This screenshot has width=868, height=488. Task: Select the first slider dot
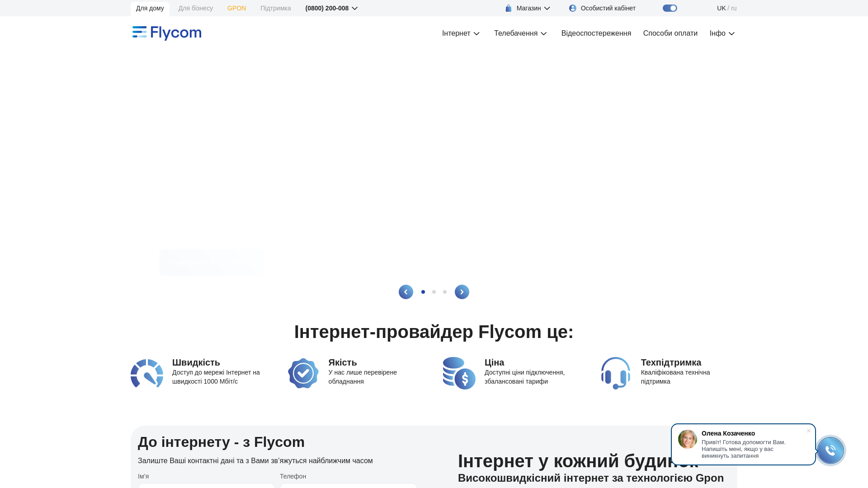(x=423, y=292)
